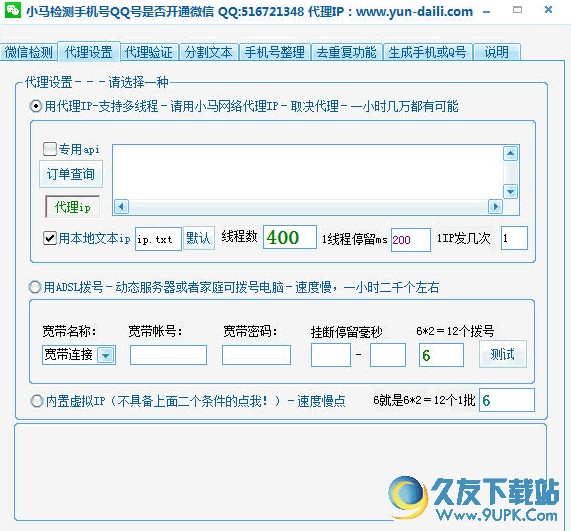The height and width of the screenshot is (531, 571).
Task: Switch to the 微信检测 tab
Action: pyautogui.click(x=29, y=52)
